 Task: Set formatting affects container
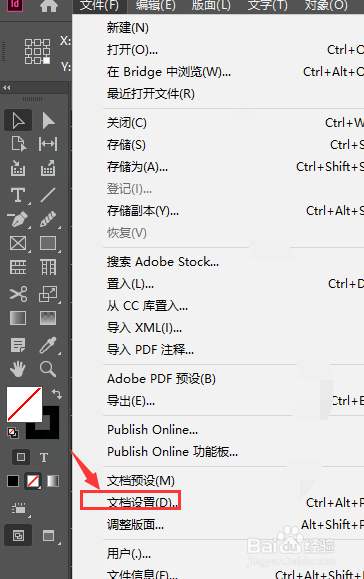coord(21,457)
